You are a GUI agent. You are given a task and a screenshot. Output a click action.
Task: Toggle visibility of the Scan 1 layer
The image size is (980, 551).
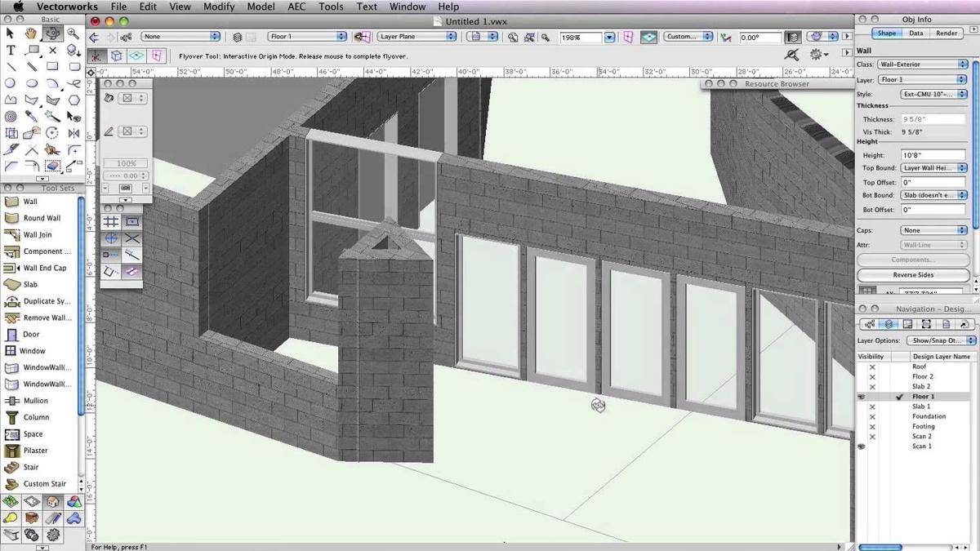coord(862,447)
